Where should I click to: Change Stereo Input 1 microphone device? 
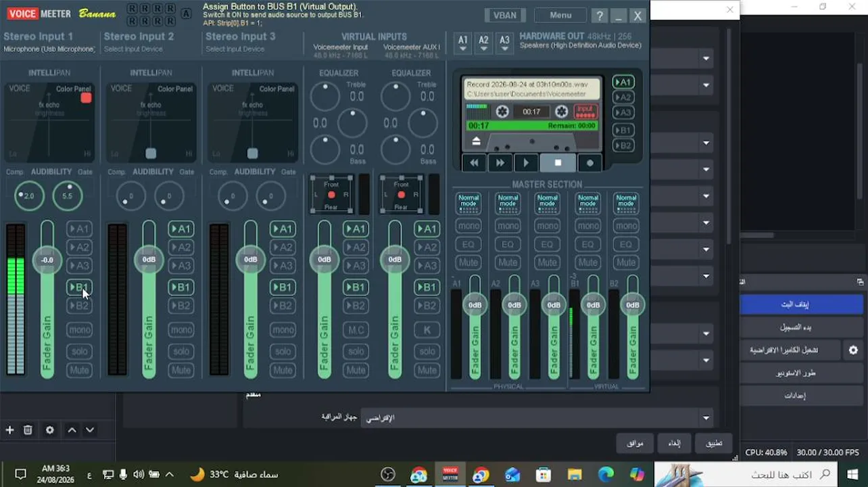tap(49, 49)
